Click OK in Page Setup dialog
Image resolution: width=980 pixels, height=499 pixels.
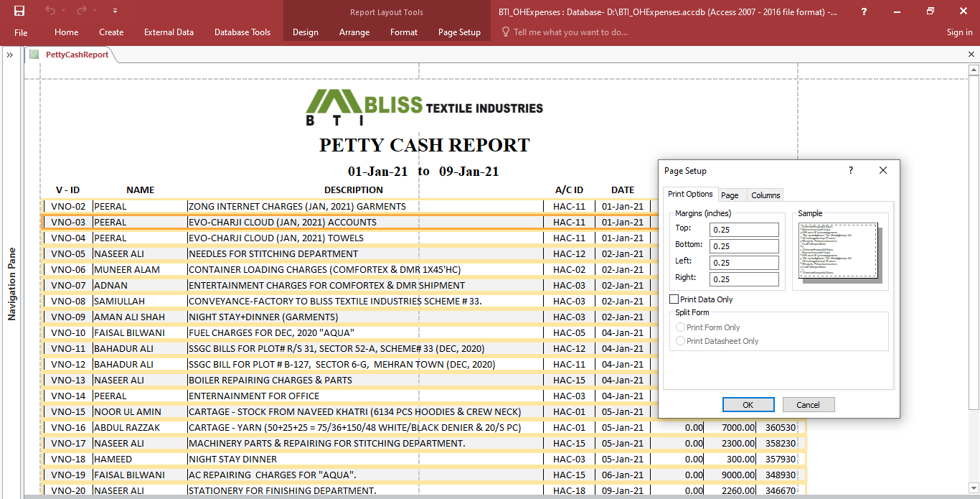click(748, 405)
